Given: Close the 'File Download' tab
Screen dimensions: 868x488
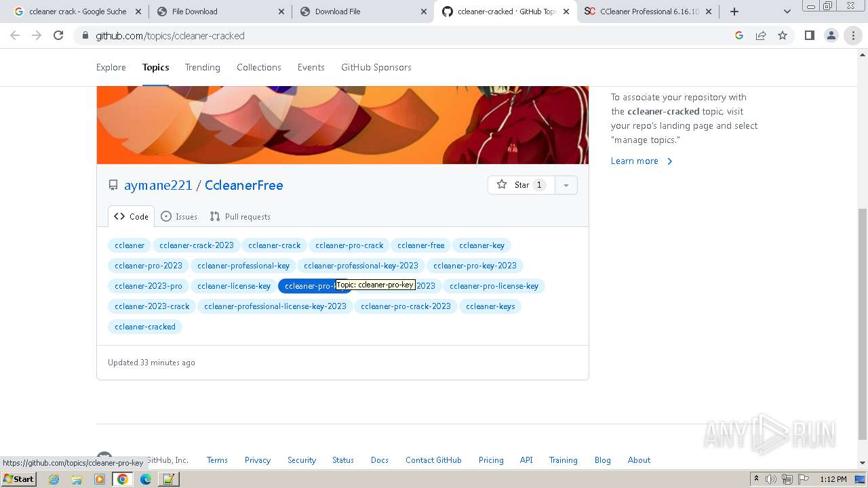Looking at the screenshot, I should (281, 12).
